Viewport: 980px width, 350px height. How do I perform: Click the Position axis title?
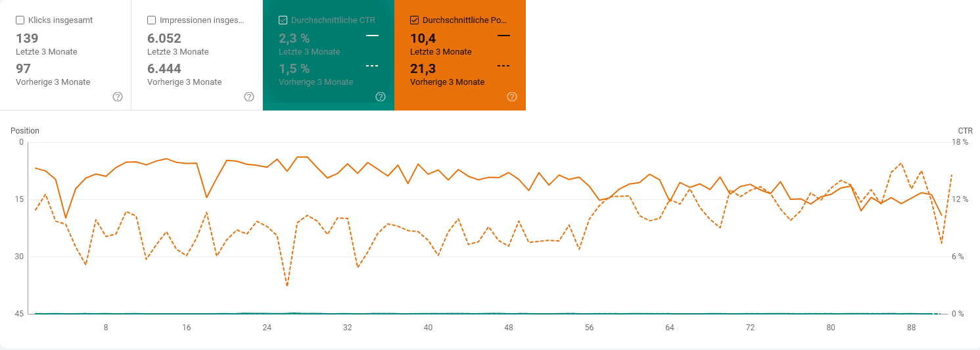(25, 131)
